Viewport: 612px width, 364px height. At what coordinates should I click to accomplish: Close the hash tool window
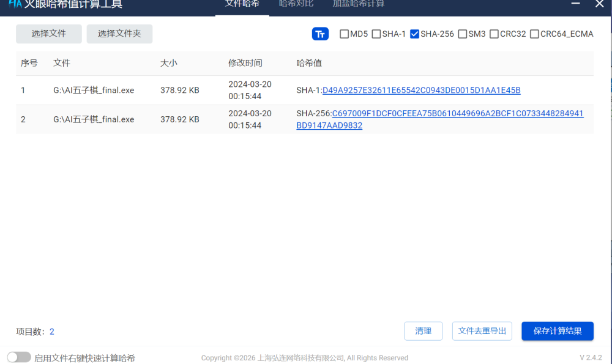tap(599, 4)
